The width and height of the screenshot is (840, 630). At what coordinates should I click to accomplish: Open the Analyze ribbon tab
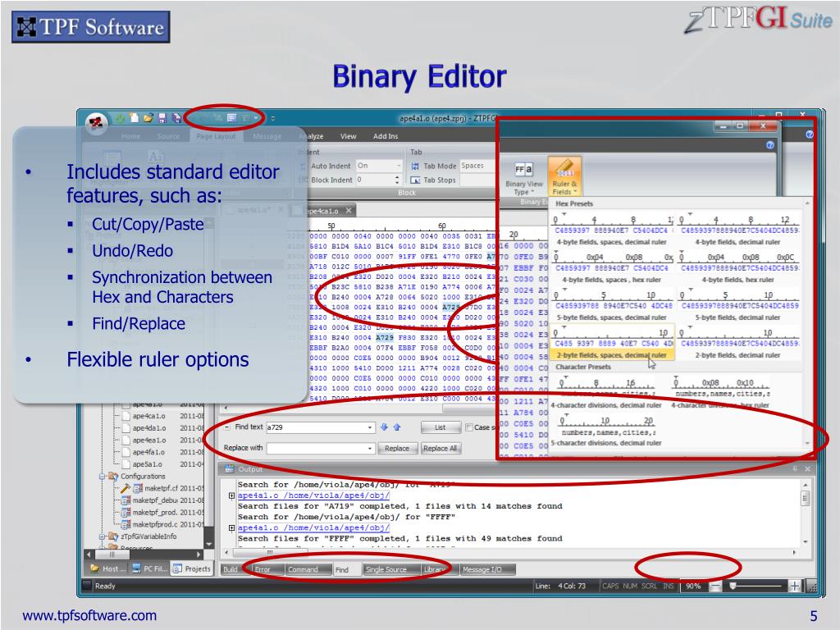pyautogui.click(x=313, y=137)
